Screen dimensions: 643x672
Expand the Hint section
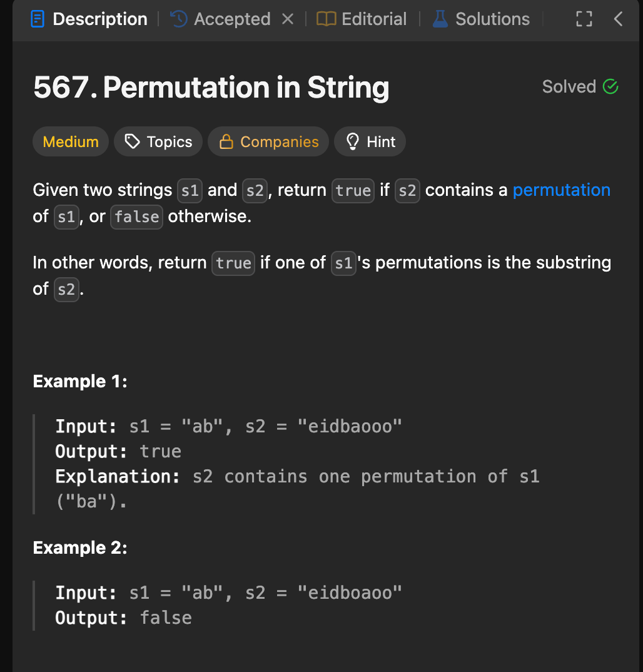[x=370, y=141]
